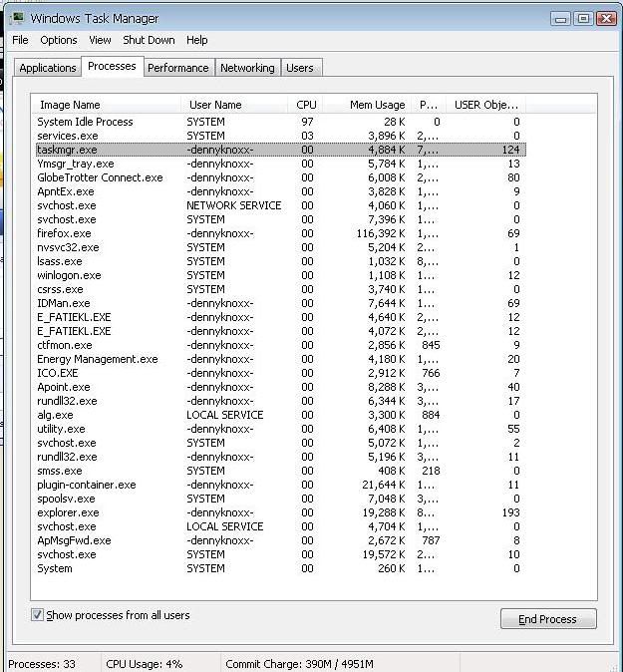Viewport: 623px width, 672px height.
Task: Open the Options menu
Action: [x=59, y=40]
